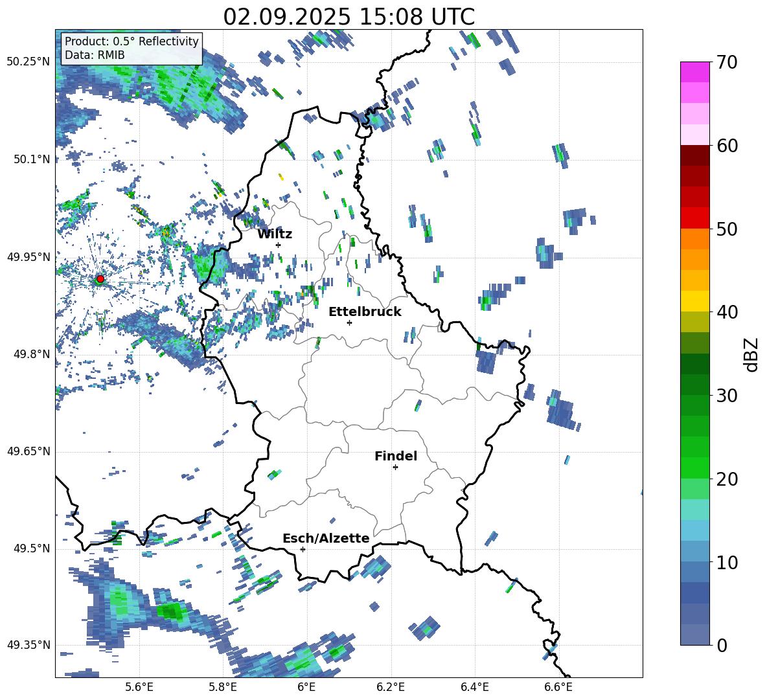This screenshot has height=700, width=767.
Task: Click the 5.8°E longitude label
Action: tap(223, 687)
